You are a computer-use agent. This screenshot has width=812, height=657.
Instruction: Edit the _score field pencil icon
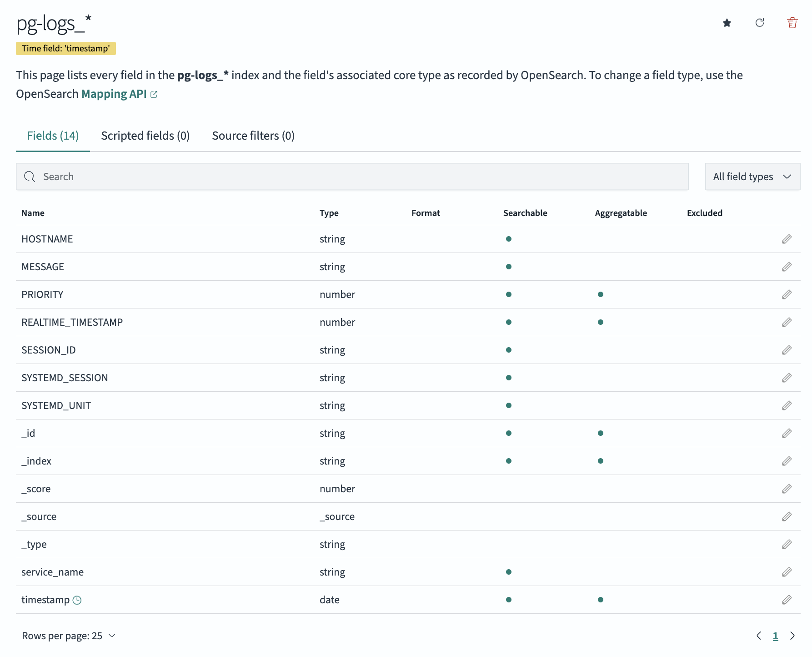[x=787, y=489]
